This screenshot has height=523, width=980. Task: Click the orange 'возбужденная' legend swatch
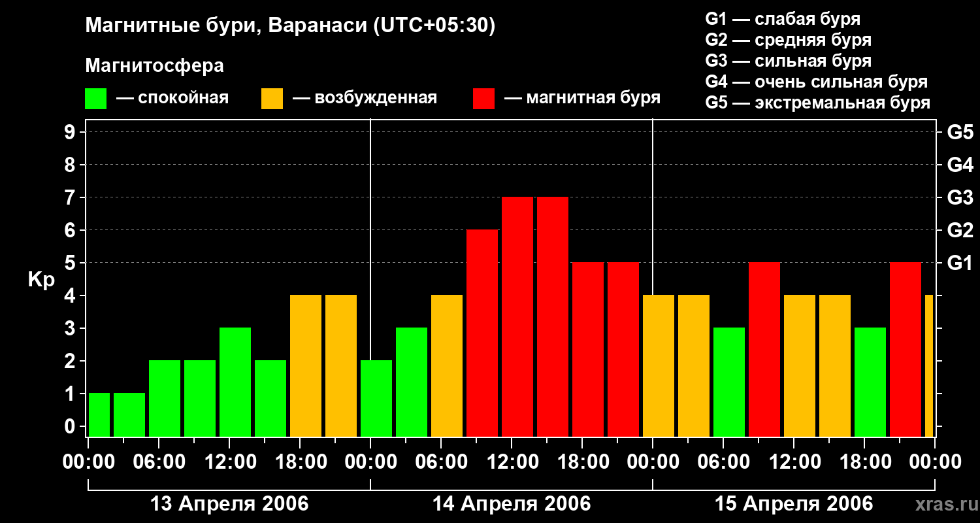pyautogui.click(x=272, y=99)
